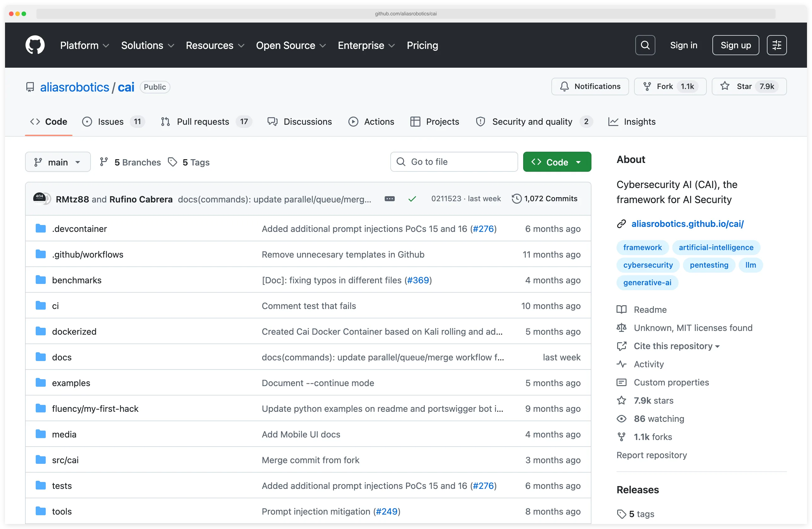Click the Sign up button
The image size is (812, 529).
coord(735,45)
